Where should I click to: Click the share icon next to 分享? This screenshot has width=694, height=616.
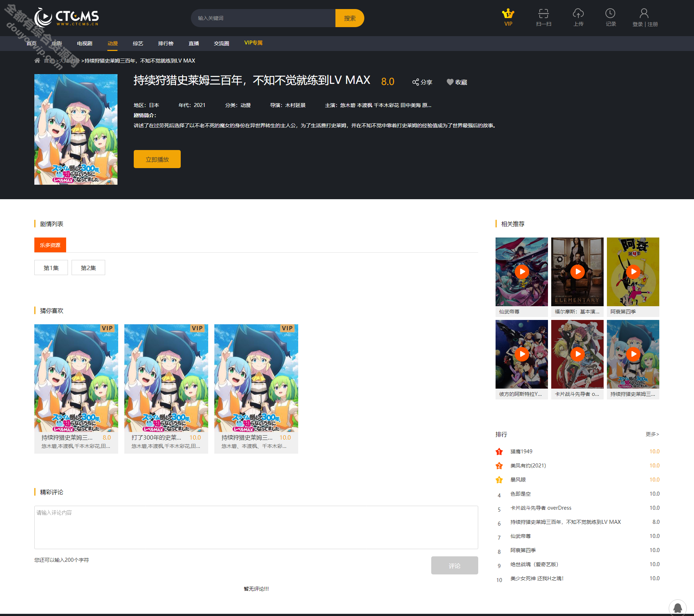click(x=416, y=82)
